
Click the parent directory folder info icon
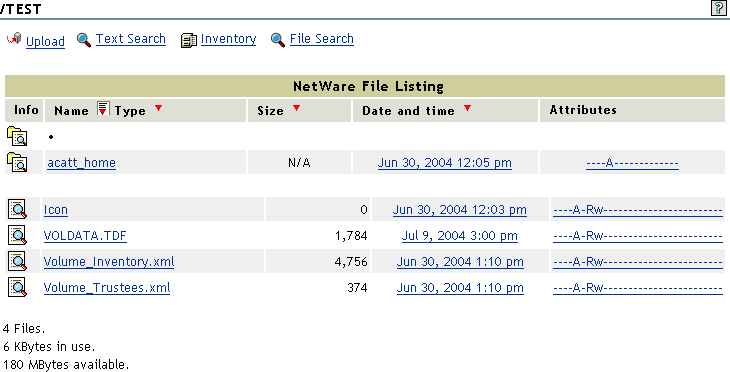[17, 136]
